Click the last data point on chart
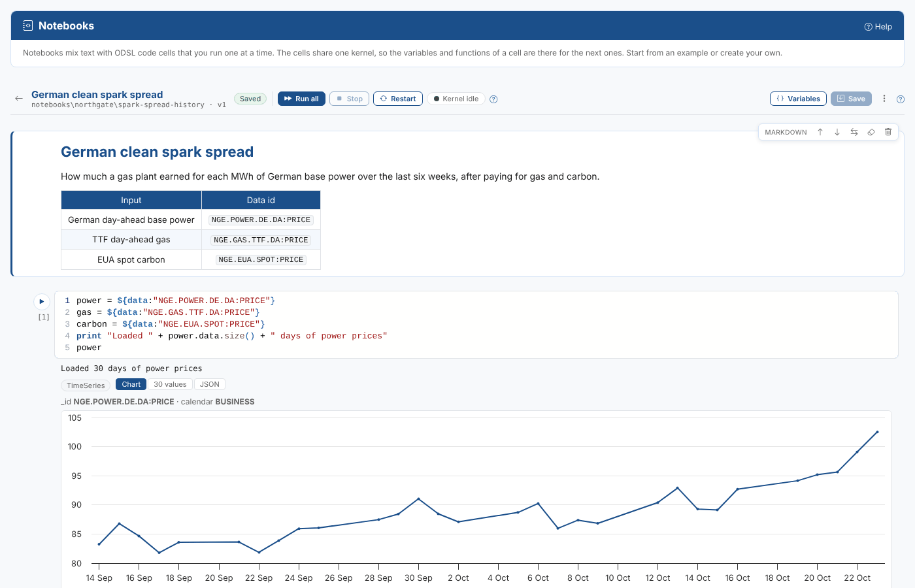The width and height of the screenshot is (915, 588). (x=877, y=432)
